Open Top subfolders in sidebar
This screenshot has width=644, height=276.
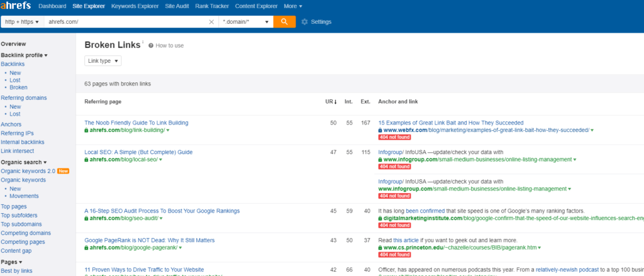click(x=19, y=215)
